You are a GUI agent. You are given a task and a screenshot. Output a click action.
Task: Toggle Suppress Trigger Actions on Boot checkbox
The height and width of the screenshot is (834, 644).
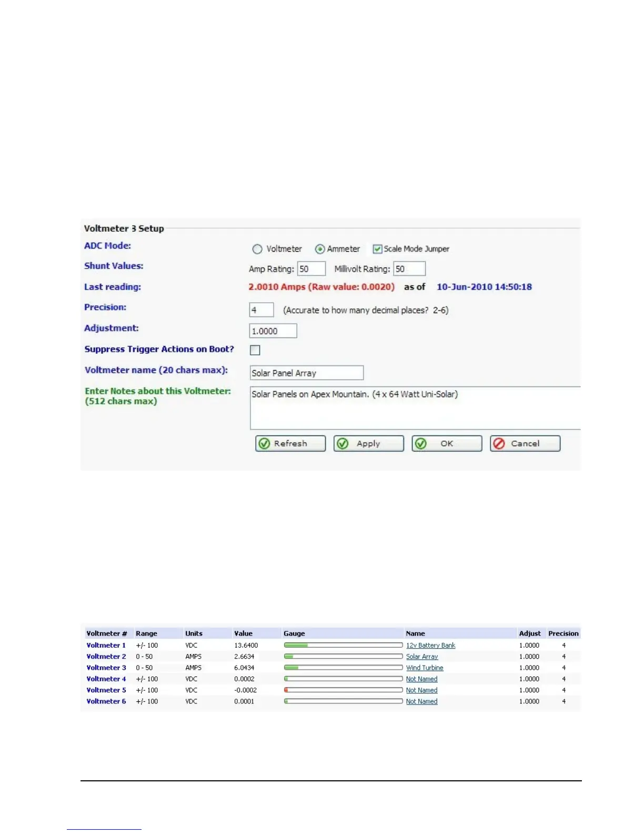click(255, 350)
